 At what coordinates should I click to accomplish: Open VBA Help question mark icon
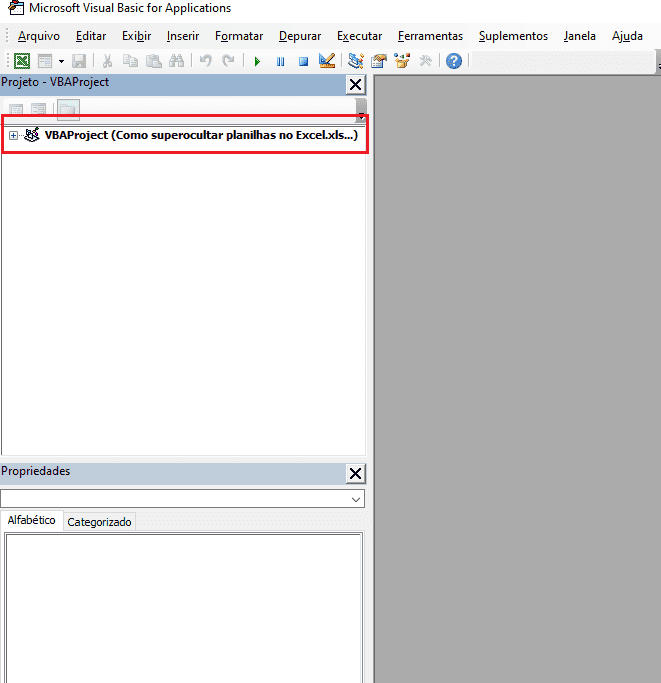coord(454,61)
